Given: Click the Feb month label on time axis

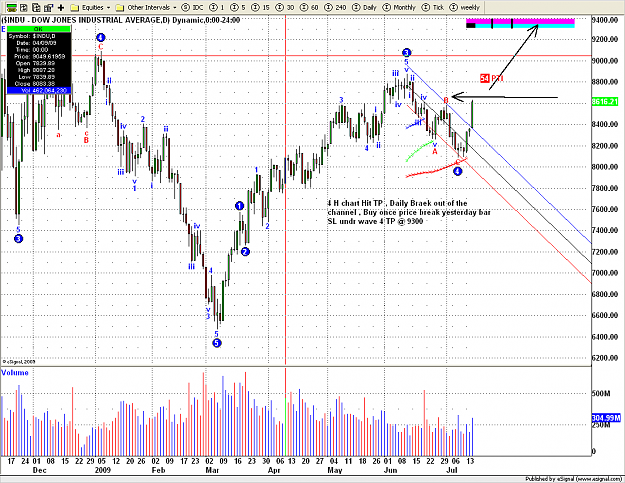Looking at the screenshot, I should (158, 471).
